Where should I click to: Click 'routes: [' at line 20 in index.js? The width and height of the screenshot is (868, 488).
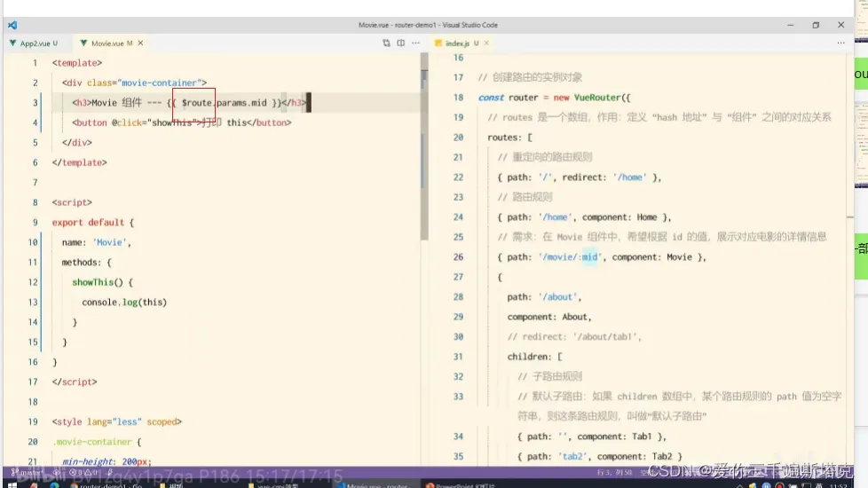[x=509, y=138]
